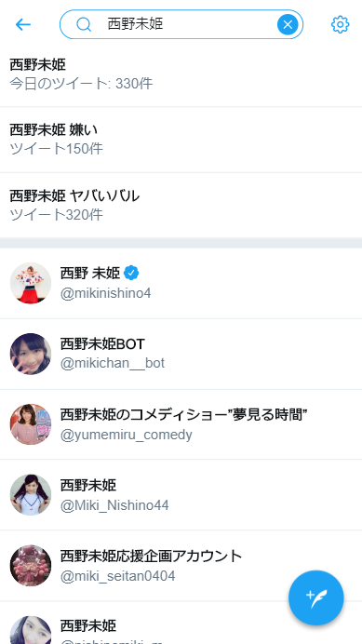
Task: Select suggestion 西野未姫 嫌い
Action: tap(181, 140)
